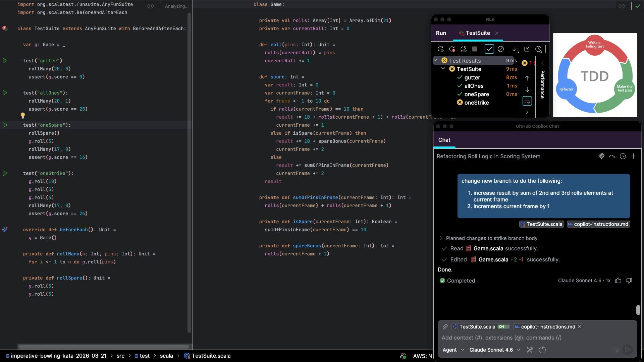
Task: Click the Stop button in Run toolbar
Action: [x=474, y=49]
